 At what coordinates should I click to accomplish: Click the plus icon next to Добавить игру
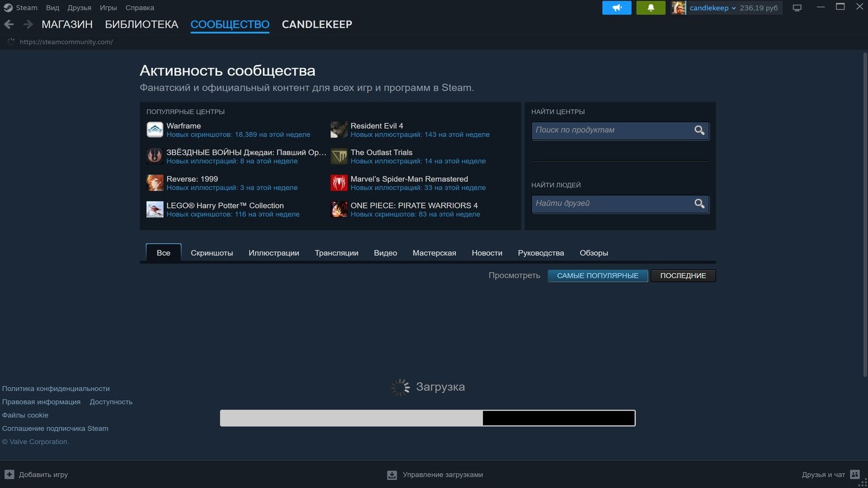click(x=8, y=474)
